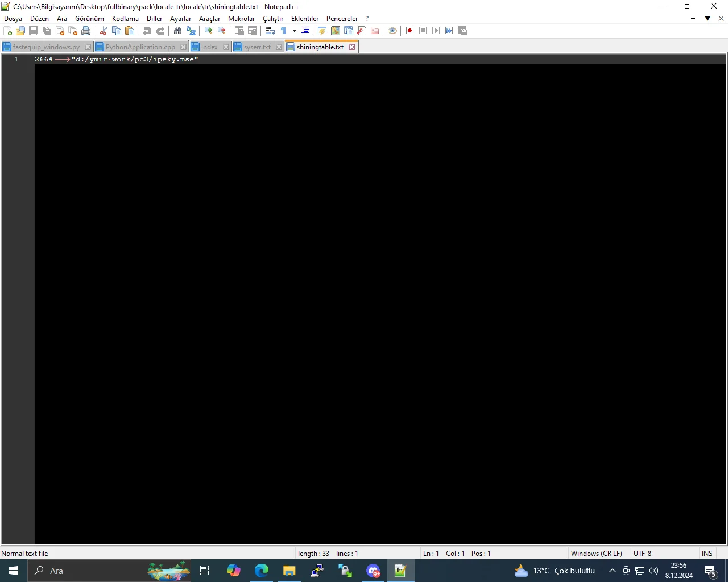Click the Cut scissors icon
The height and width of the screenshot is (582, 728).
pyautogui.click(x=104, y=31)
